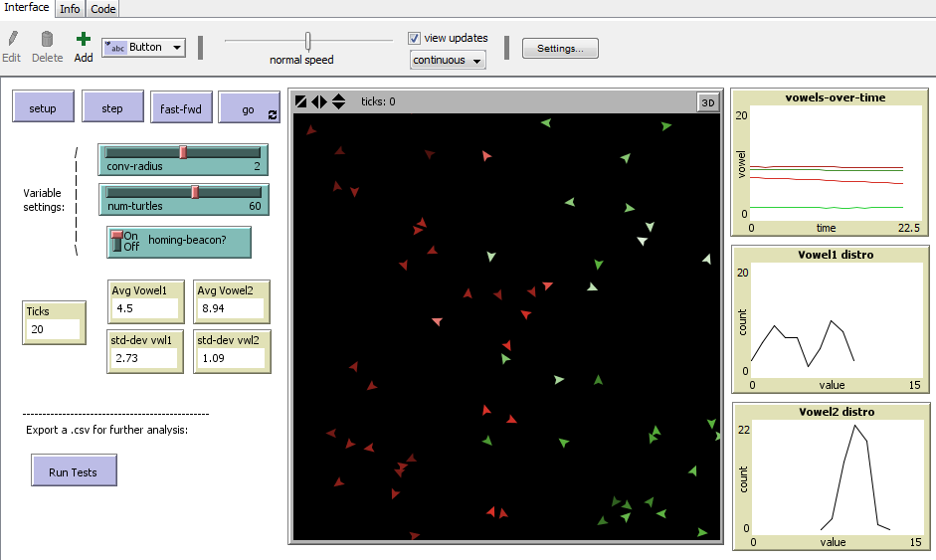This screenshot has height=560, width=936.
Task: Click the Ticks monitor value field
Action: click(54, 329)
